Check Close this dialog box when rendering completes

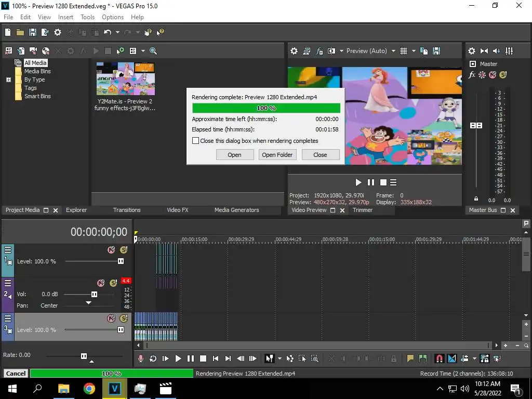click(x=196, y=140)
